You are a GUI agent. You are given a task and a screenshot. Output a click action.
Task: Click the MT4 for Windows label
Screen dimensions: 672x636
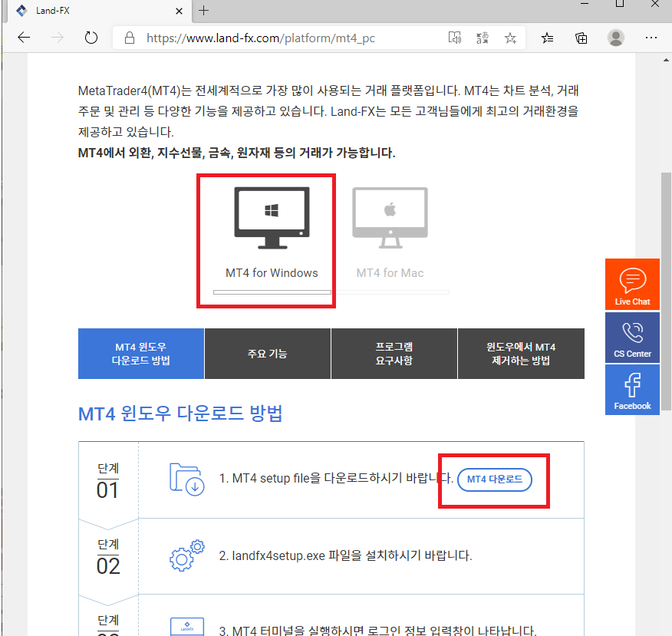[272, 273]
